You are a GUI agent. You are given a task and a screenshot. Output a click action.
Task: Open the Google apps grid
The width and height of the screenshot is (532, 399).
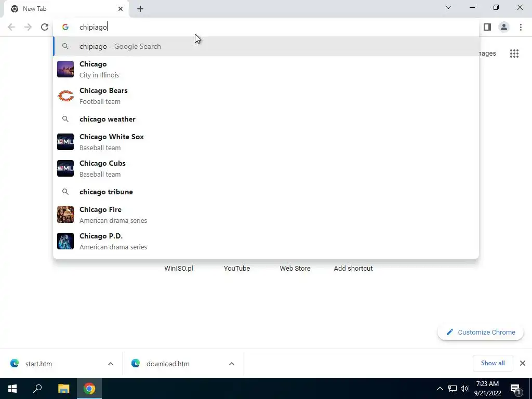click(514, 54)
